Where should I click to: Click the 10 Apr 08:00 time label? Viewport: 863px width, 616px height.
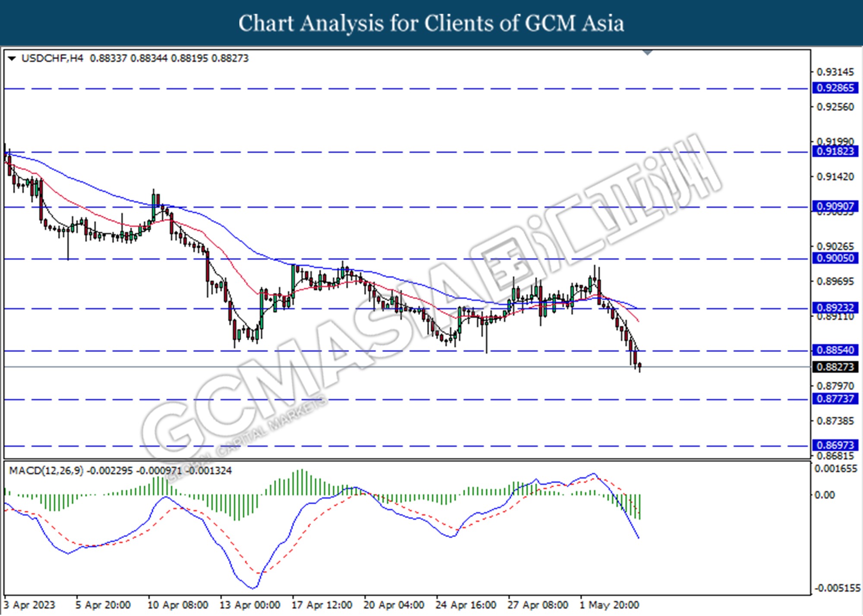pos(178,605)
